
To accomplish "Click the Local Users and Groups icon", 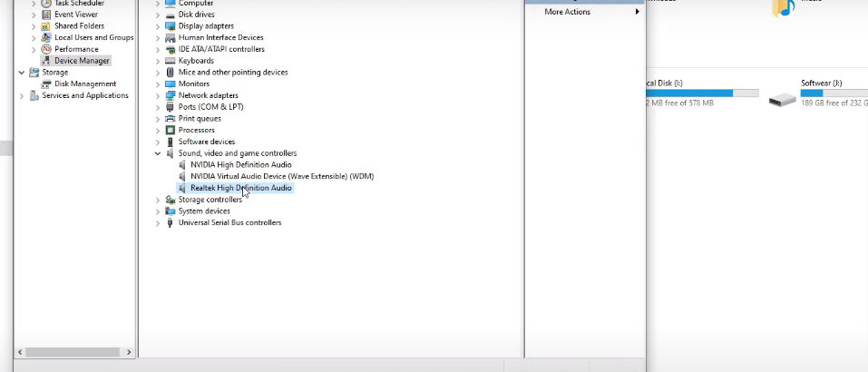I will click(x=46, y=37).
